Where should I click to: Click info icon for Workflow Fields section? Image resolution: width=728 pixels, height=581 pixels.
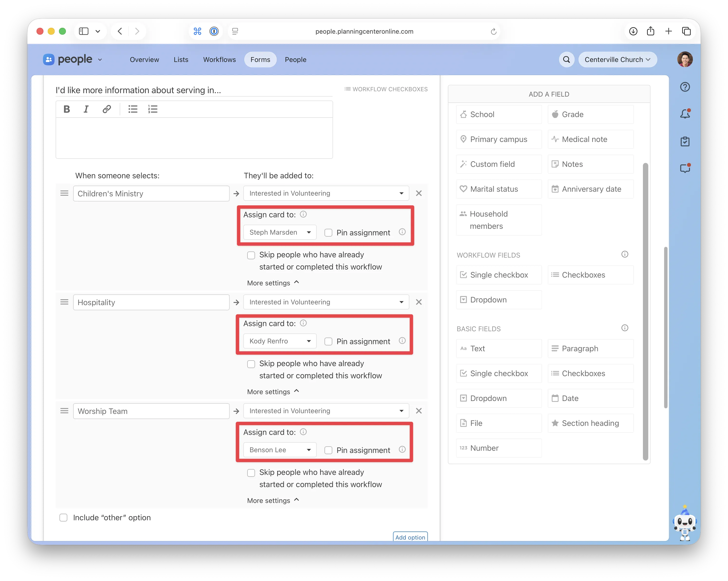coord(625,254)
